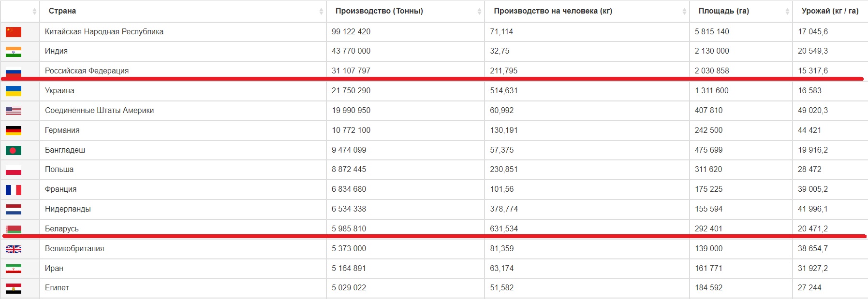The height and width of the screenshot is (299, 868).
Task: Select the Беларусь country name
Action: [x=61, y=228]
